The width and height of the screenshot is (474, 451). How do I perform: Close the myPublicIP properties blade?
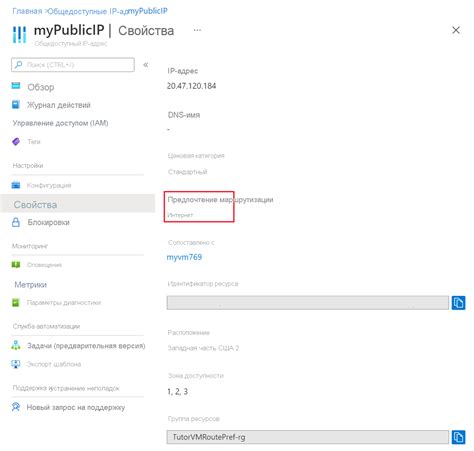456,30
